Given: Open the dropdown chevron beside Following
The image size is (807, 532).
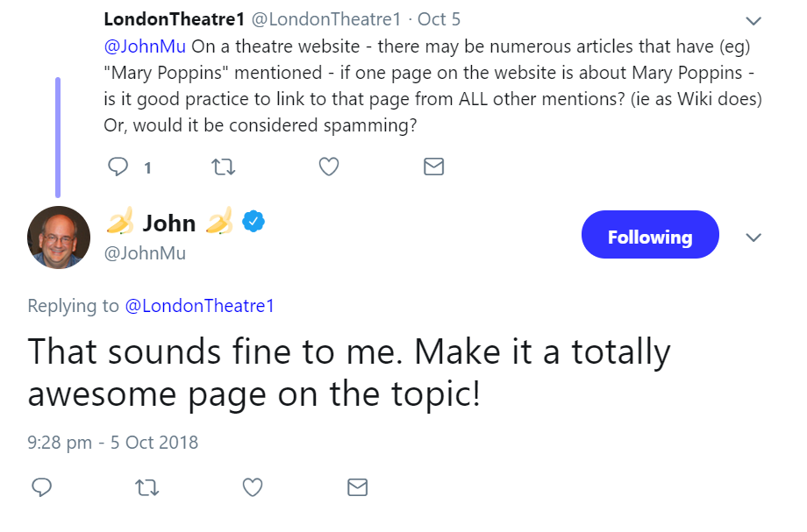Looking at the screenshot, I should point(753,238).
